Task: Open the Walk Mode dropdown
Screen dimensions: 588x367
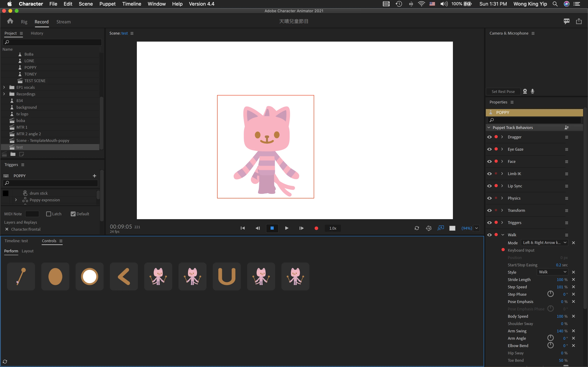Action: tap(544, 243)
